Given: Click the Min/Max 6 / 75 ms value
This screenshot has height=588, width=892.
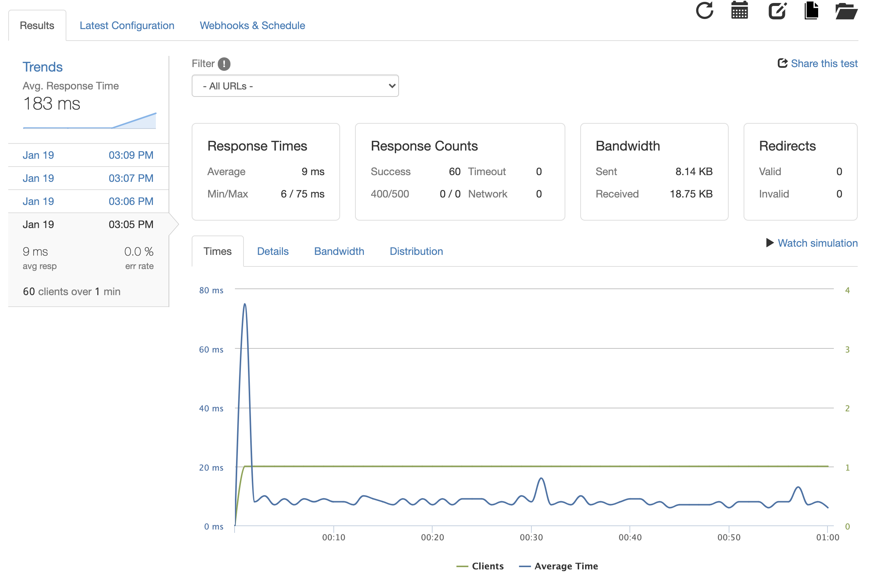Looking at the screenshot, I should pos(302,194).
